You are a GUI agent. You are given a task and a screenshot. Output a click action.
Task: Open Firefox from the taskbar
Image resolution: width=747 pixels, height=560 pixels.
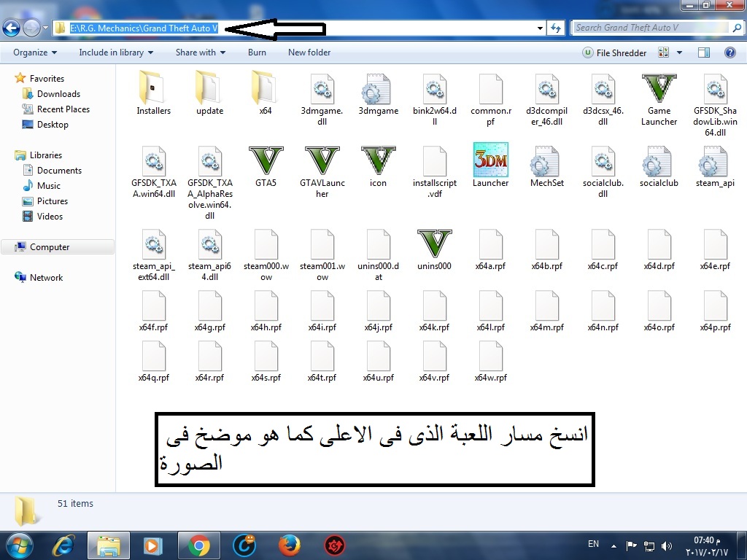pyautogui.click(x=289, y=545)
